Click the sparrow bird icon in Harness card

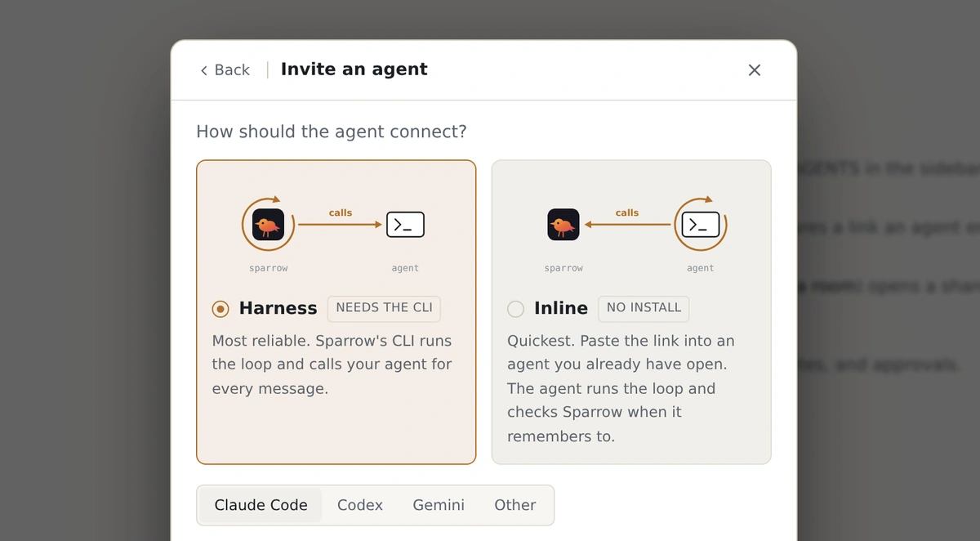[268, 224]
